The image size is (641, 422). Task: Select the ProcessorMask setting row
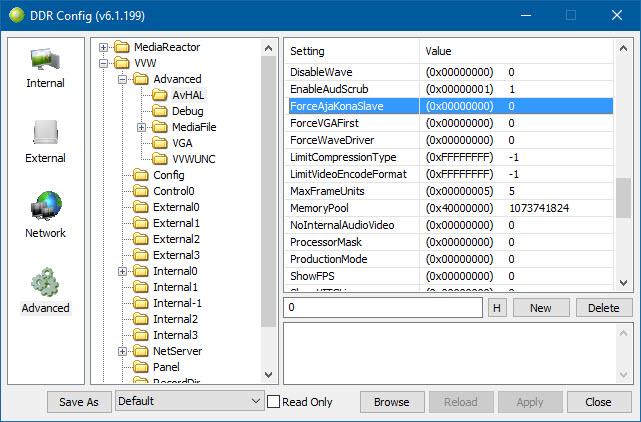449,242
